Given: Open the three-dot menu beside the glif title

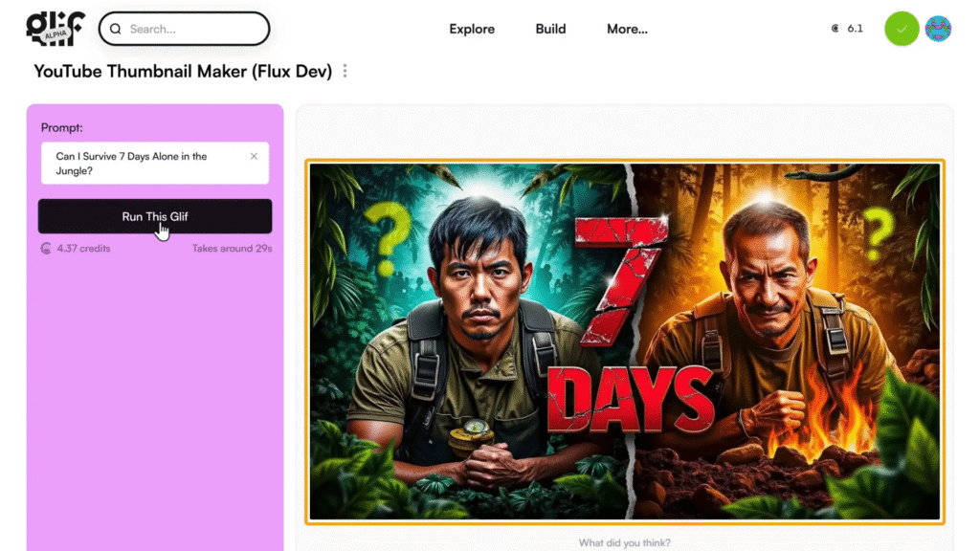Looking at the screenshot, I should [345, 72].
